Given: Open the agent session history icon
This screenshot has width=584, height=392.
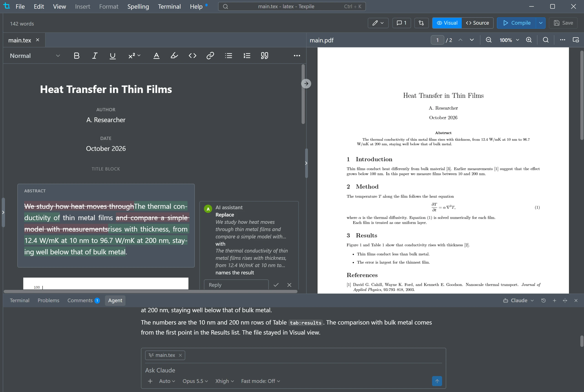Looking at the screenshot, I should (x=543, y=301).
